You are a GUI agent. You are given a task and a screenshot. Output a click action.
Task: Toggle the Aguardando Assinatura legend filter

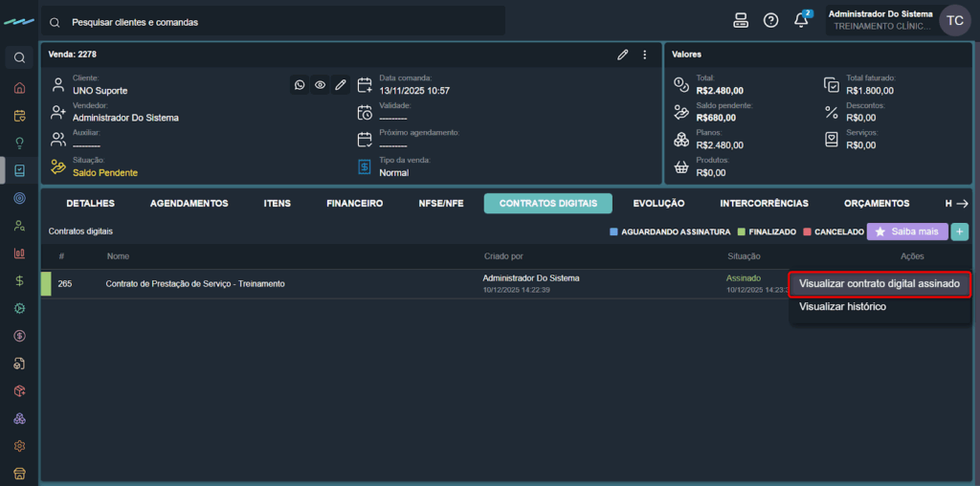tap(670, 232)
